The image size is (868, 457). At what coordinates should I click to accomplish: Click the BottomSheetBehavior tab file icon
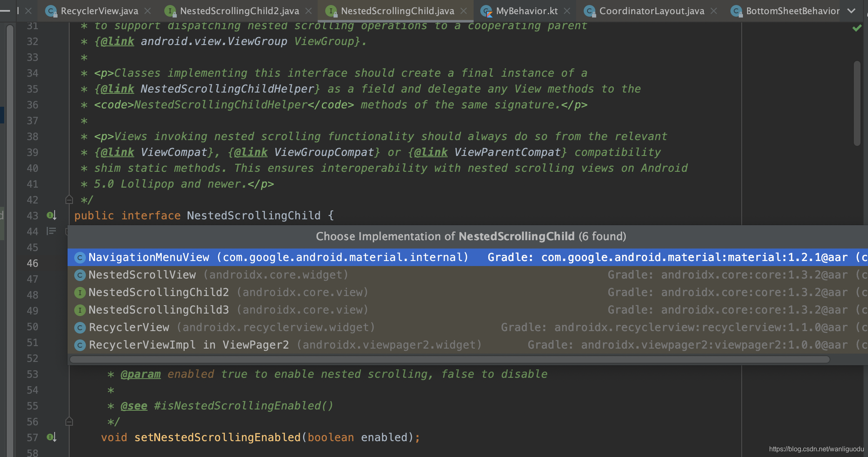737,11
